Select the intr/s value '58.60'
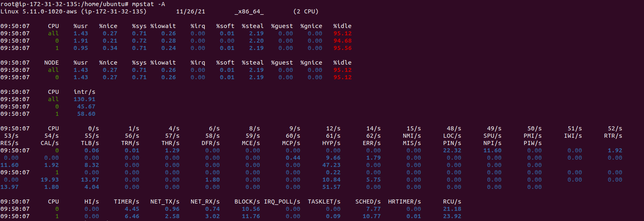Screen dimensions: 644x221 (x=86, y=114)
